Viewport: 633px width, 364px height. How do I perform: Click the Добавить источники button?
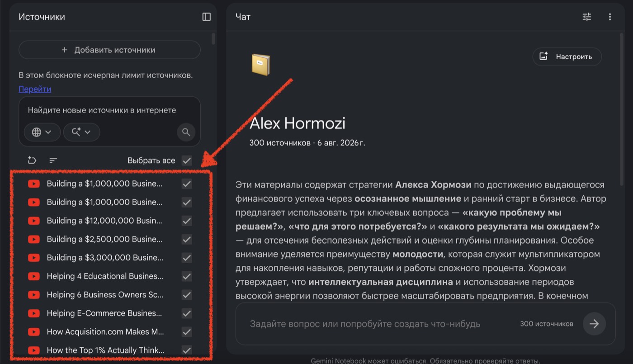(109, 50)
